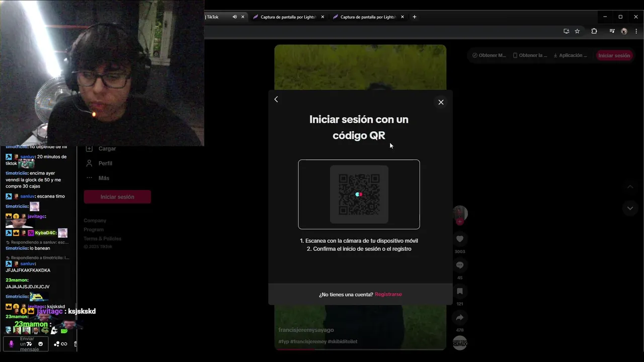Screen dimensions: 644x362
Task: Click the #skibiditoilet hashtag
Action: [x=343, y=342]
